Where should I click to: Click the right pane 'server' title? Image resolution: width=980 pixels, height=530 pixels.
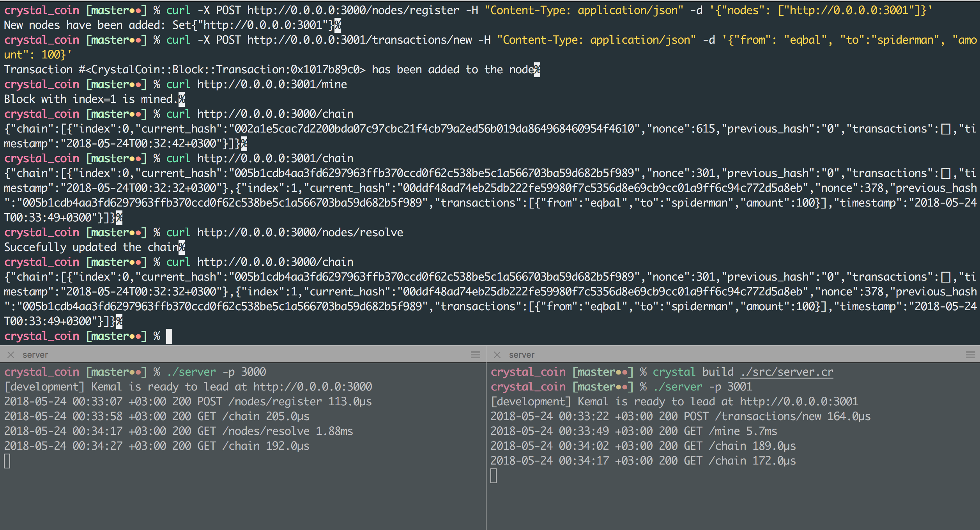(522, 355)
